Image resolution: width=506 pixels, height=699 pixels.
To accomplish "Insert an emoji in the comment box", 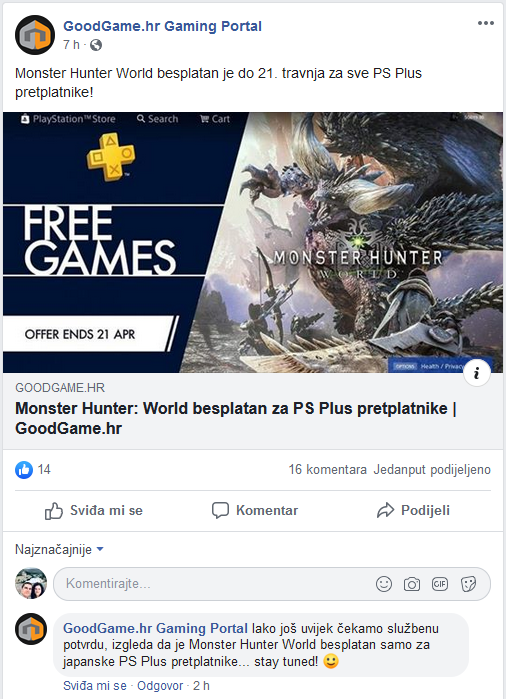I will pos(383,584).
